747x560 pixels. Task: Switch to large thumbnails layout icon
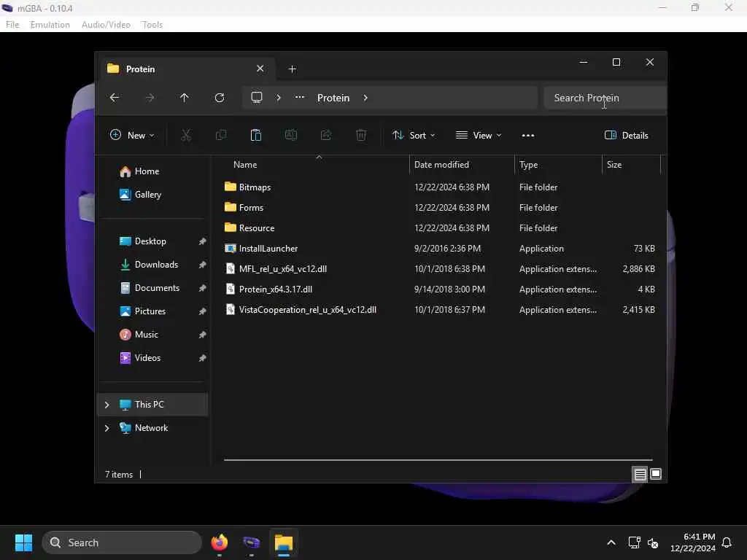click(x=656, y=474)
